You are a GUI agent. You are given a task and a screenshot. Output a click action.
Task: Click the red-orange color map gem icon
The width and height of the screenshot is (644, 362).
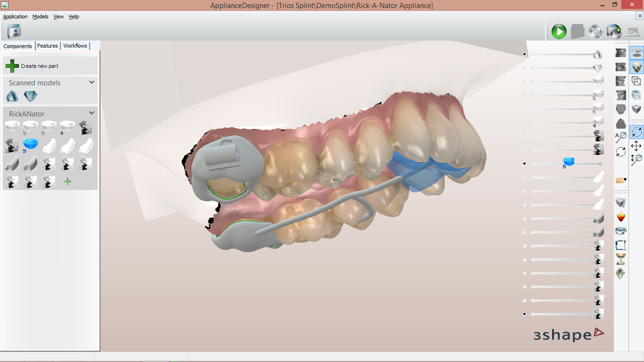point(621,216)
